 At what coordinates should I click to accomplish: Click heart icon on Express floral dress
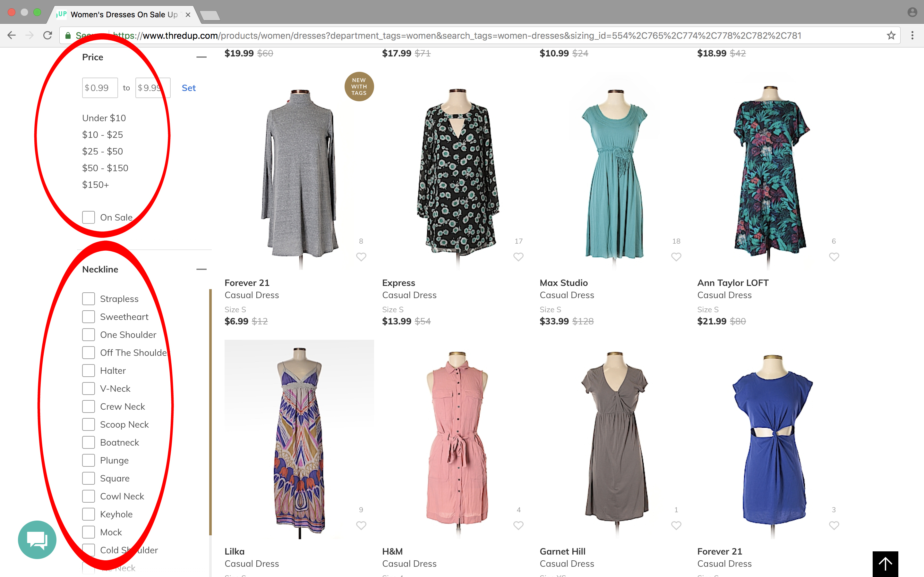(518, 257)
